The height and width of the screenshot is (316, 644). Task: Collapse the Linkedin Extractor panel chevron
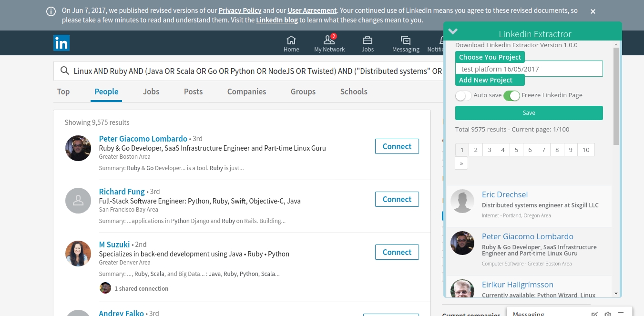[x=453, y=31]
